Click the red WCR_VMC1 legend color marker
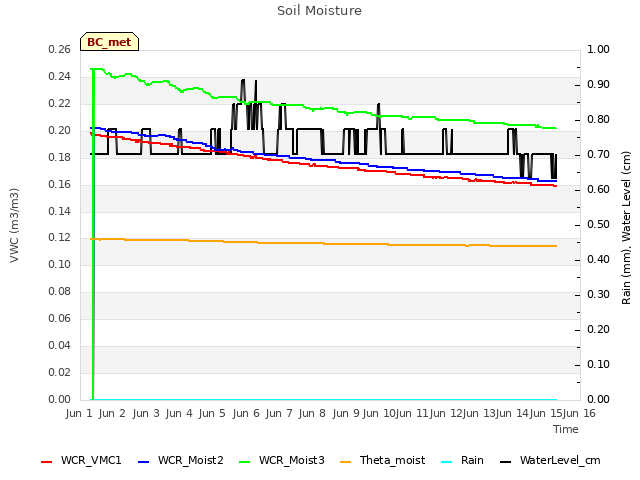 (x=47, y=462)
